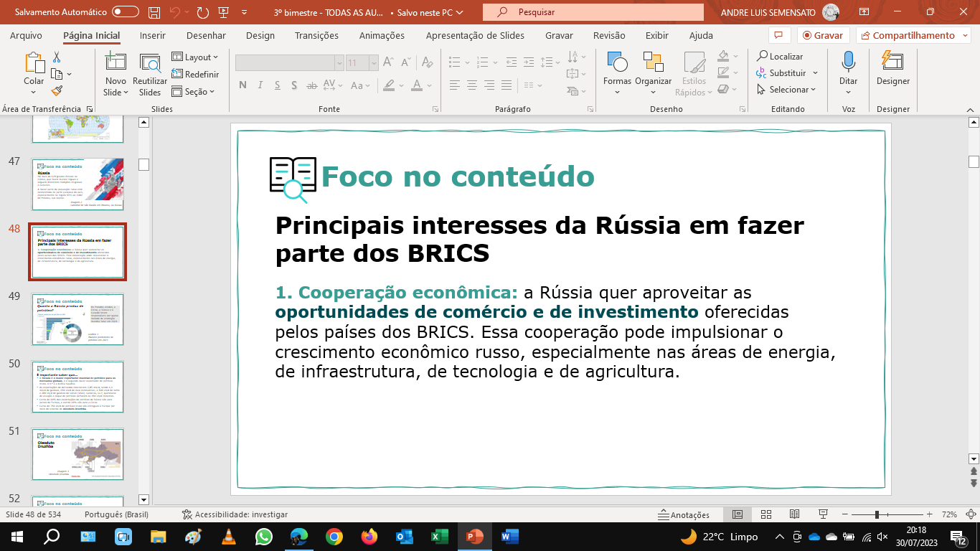Viewport: 980px width, 551px height.
Task: Click Acessibilidade: investigar in status bar
Action: (x=235, y=514)
